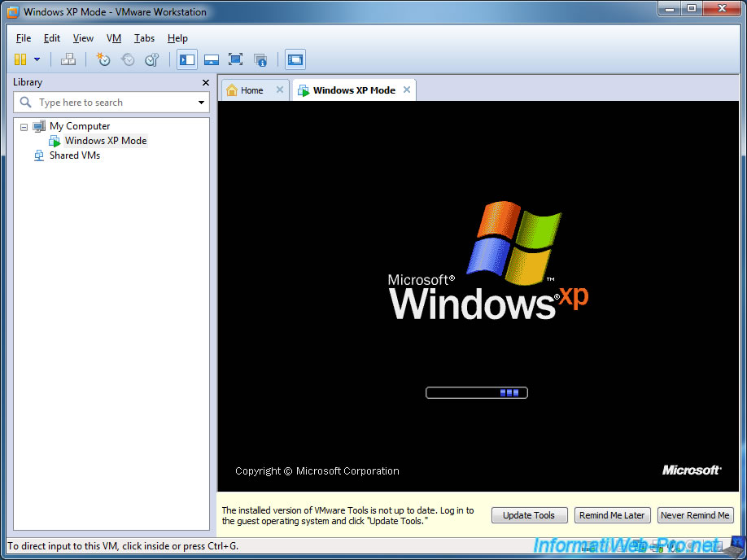Click the running VM icon beside Windows XP Mode
Image resolution: width=747 pixels, height=560 pixels.
coord(55,141)
